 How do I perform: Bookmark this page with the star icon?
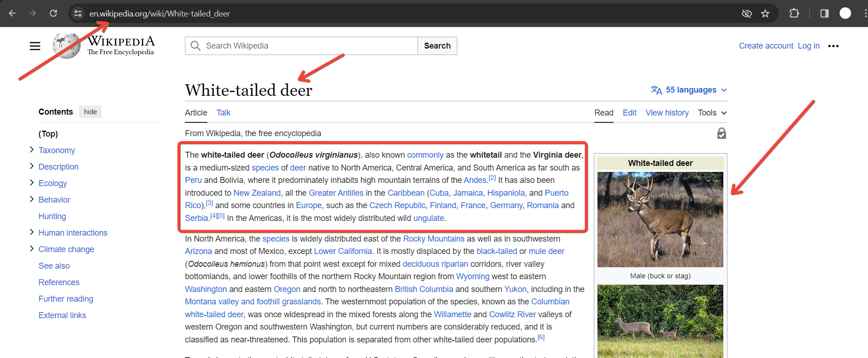tap(765, 13)
